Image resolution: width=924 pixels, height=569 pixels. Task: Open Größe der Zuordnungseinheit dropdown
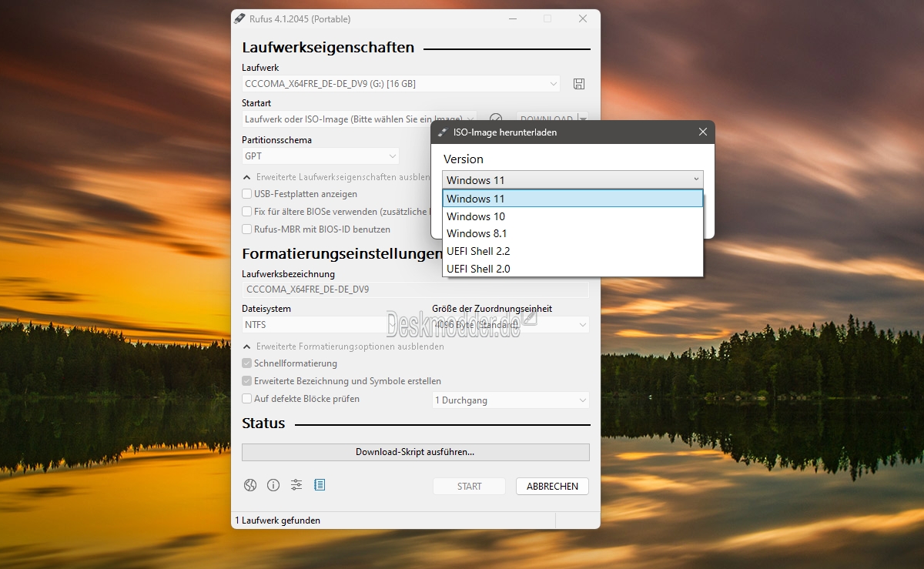point(511,325)
